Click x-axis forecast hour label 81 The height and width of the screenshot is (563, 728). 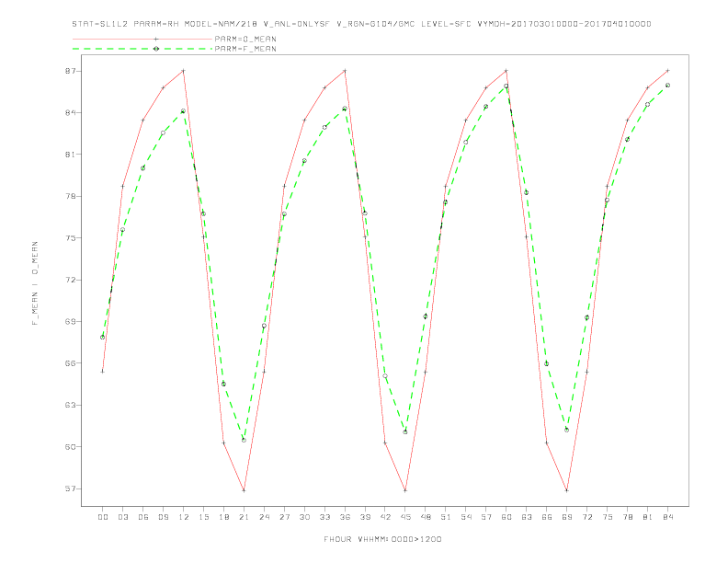tap(648, 517)
